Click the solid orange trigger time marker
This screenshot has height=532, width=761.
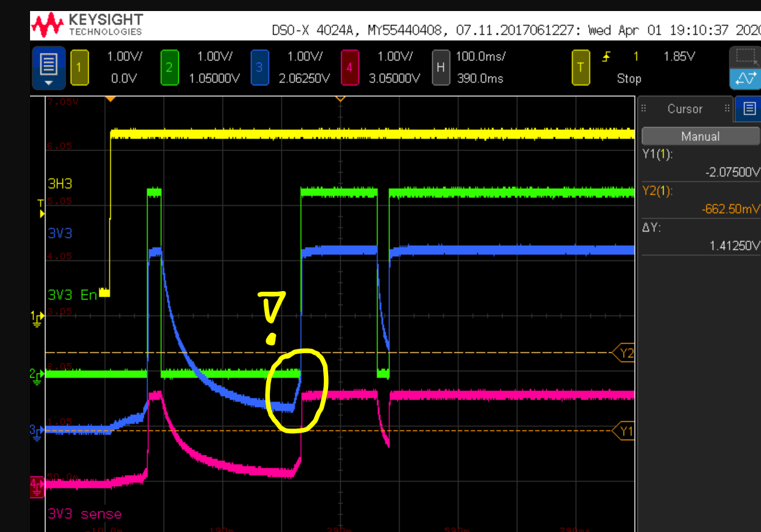click(x=110, y=98)
